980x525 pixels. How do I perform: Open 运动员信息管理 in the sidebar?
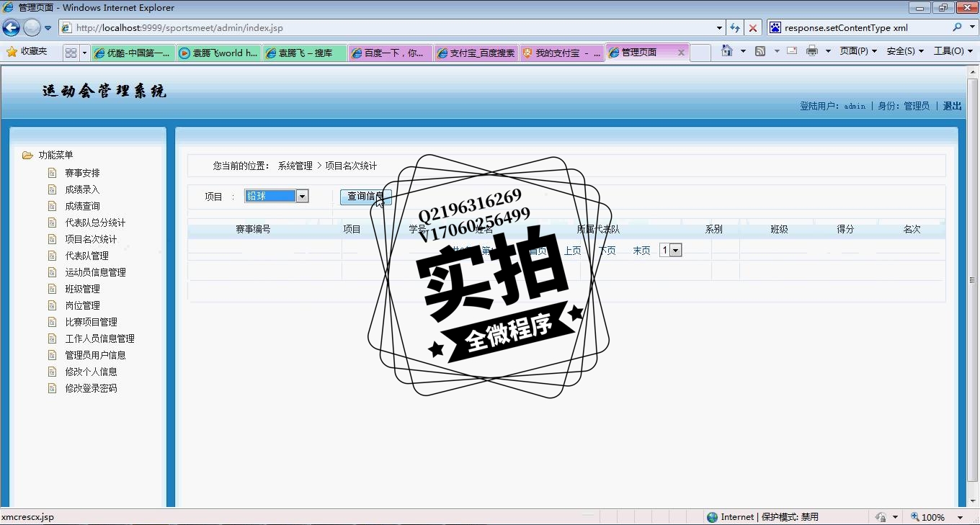point(95,272)
